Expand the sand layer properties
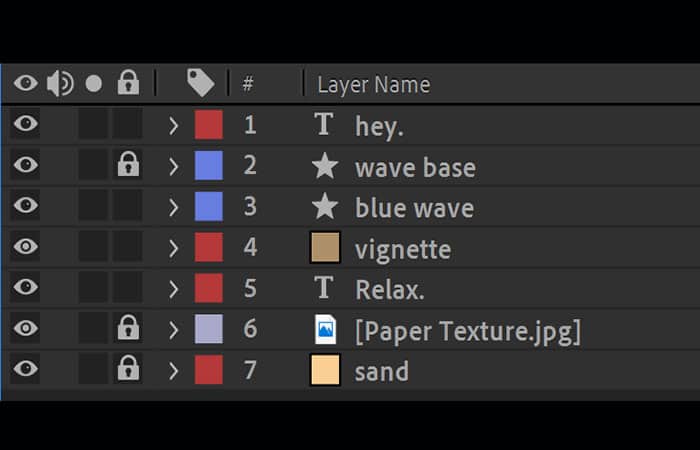The height and width of the screenshot is (450, 700). click(174, 371)
